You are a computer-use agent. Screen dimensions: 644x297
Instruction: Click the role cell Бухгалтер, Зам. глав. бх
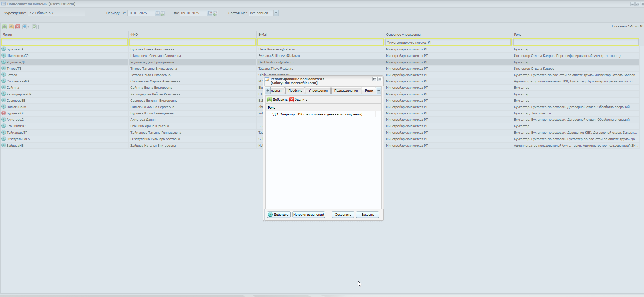(532, 113)
